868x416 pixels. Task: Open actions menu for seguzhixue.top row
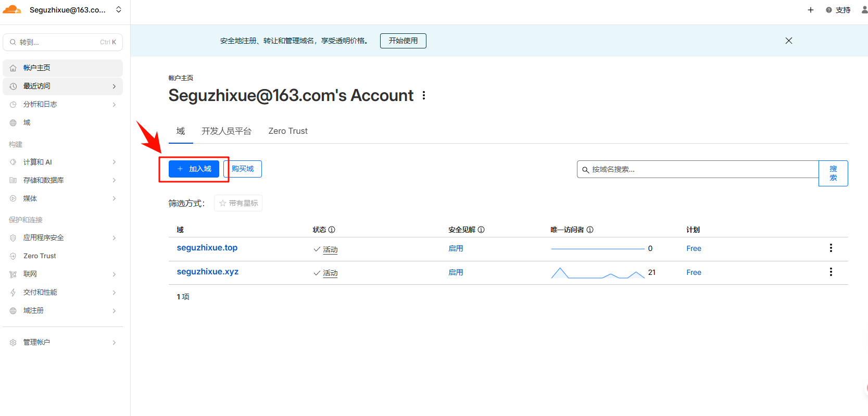831,248
